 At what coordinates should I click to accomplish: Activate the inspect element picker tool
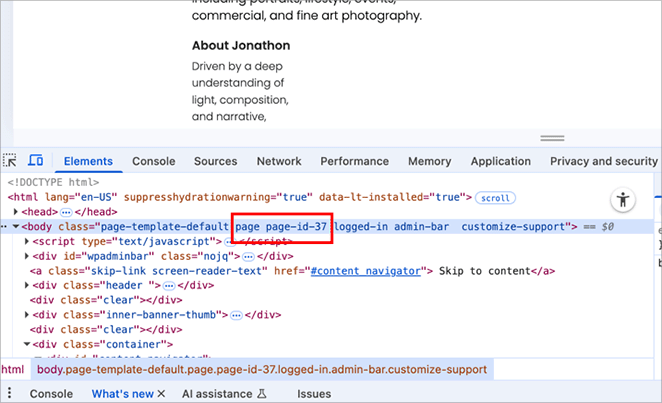11,161
